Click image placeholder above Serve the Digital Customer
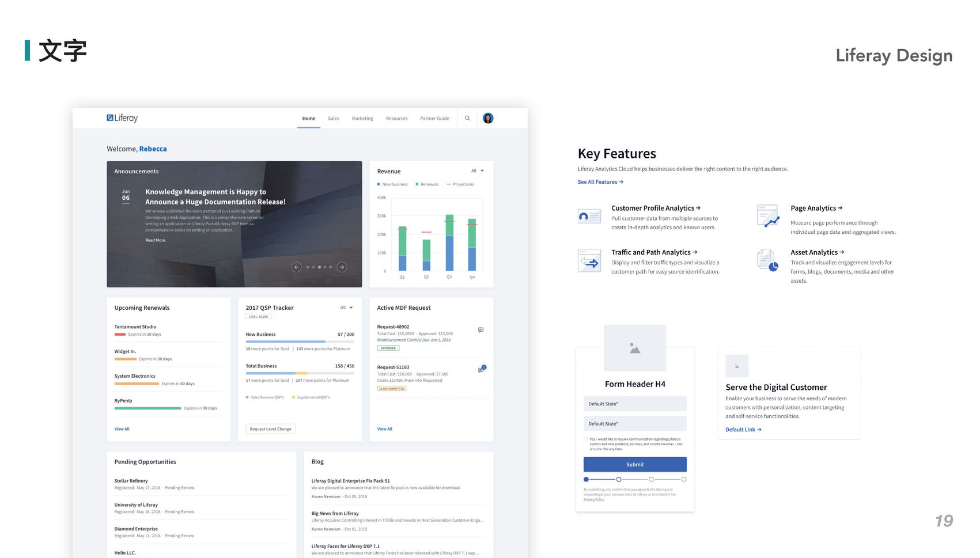Image resolution: width=980 pixels, height=558 pixels. click(x=737, y=366)
